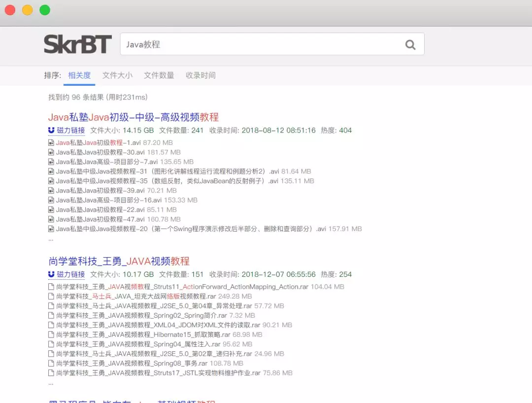Click 磁力链接 under Java私塾 result

tap(70, 130)
